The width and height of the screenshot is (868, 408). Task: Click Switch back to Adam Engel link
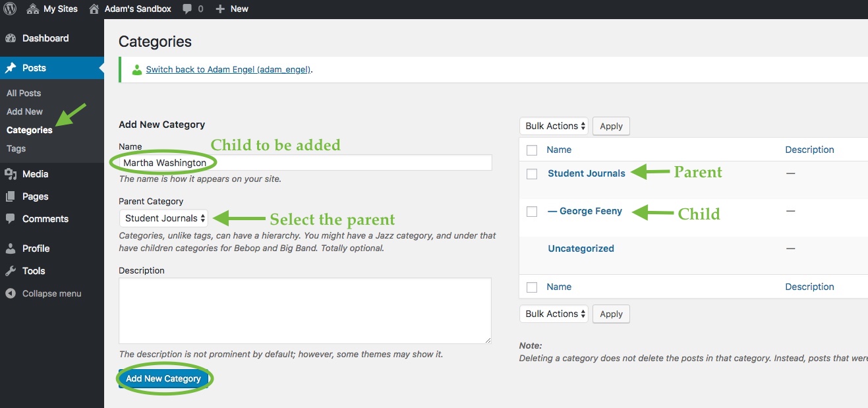[228, 69]
